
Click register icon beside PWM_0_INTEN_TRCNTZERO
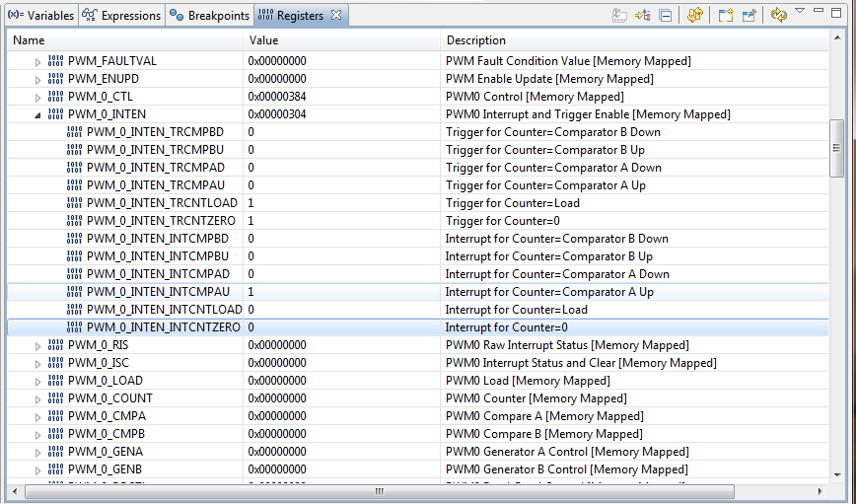tap(74, 221)
